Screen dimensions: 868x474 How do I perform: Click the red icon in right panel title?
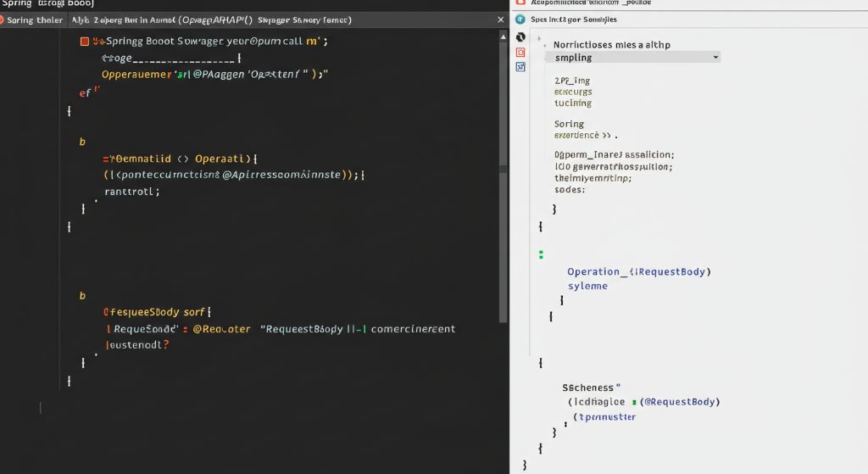pyautogui.click(x=521, y=3)
